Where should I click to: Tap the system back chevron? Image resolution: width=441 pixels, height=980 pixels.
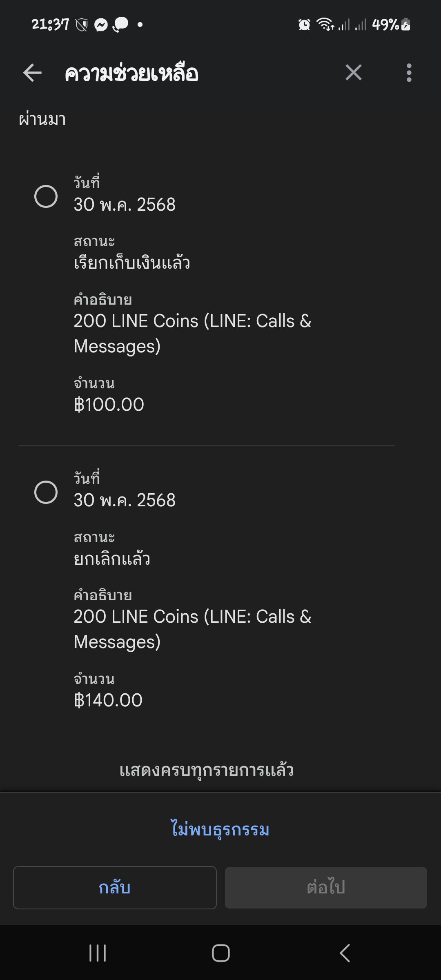tap(345, 953)
